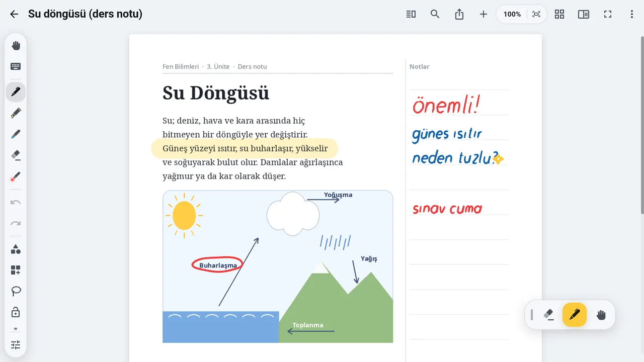Select the highlighter tool
The width and height of the screenshot is (644, 362).
(x=16, y=113)
